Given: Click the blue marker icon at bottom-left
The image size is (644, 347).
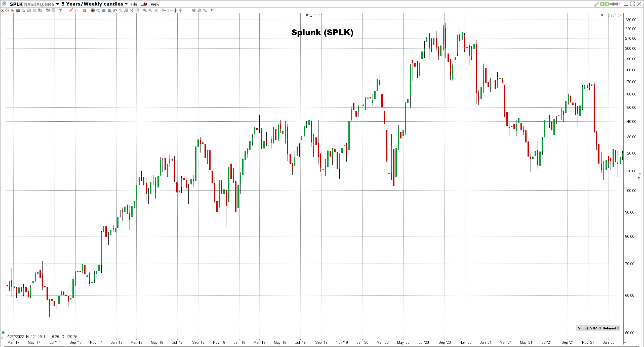Looking at the screenshot, I should pyautogui.click(x=3, y=332).
